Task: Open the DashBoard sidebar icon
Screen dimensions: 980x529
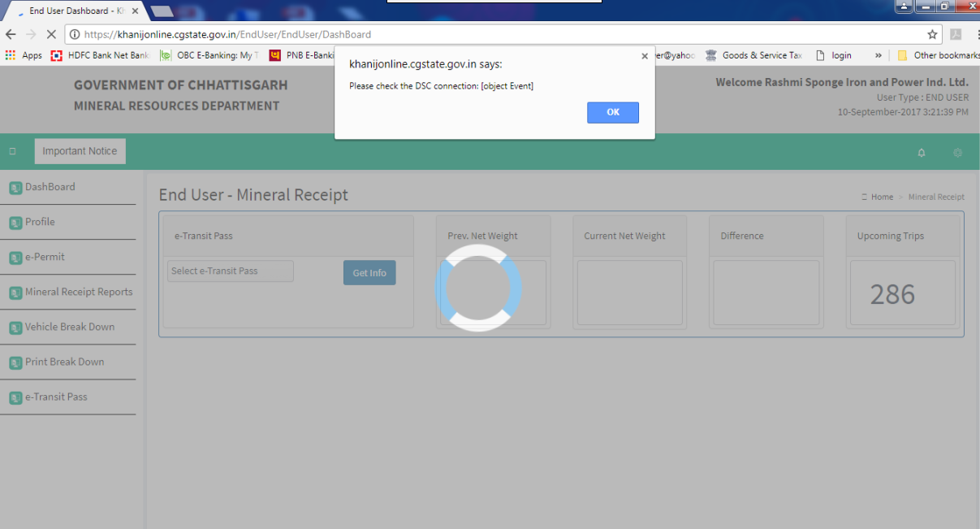Action: pyautogui.click(x=14, y=187)
